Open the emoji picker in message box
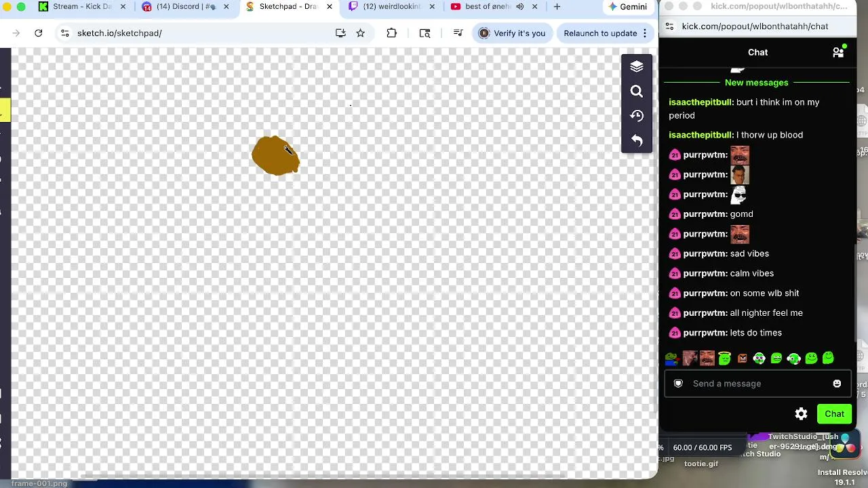Screen dimensions: 868x488 point(837,384)
